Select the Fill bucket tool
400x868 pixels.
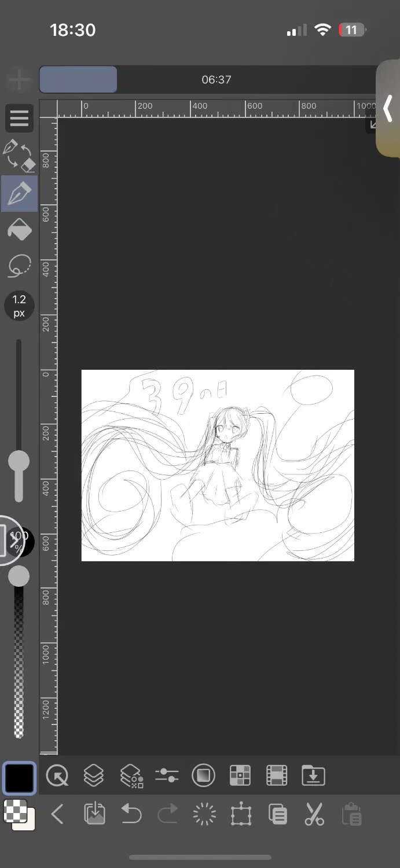click(x=19, y=230)
